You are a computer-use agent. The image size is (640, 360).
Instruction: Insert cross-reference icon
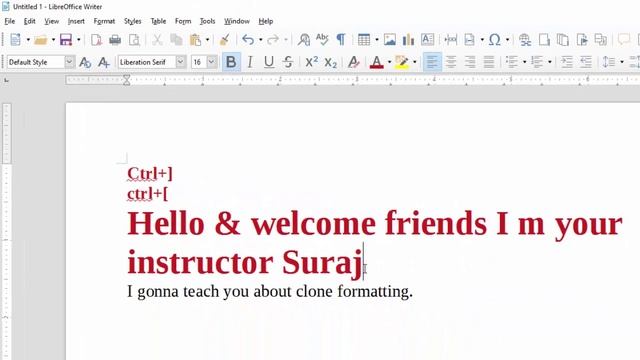point(601,40)
